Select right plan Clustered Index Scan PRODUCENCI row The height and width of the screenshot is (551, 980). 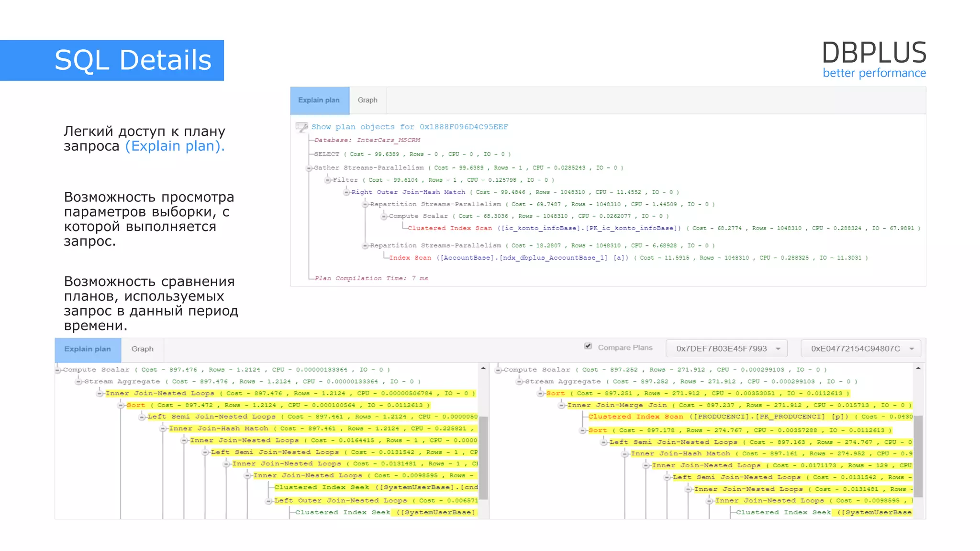point(750,417)
